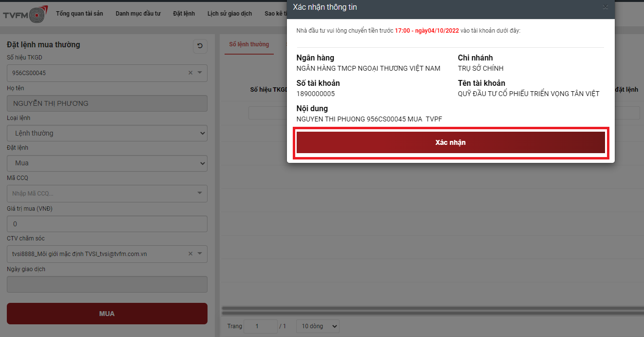
Task: Click the Giá trị mua (VNĐ) field
Action: pyautogui.click(x=107, y=224)
